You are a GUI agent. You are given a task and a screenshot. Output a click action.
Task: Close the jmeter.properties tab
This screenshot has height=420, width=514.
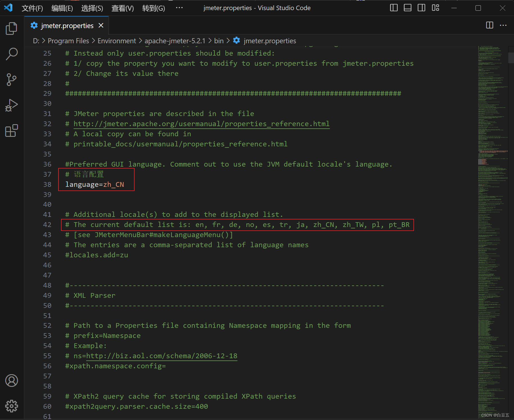101,26
